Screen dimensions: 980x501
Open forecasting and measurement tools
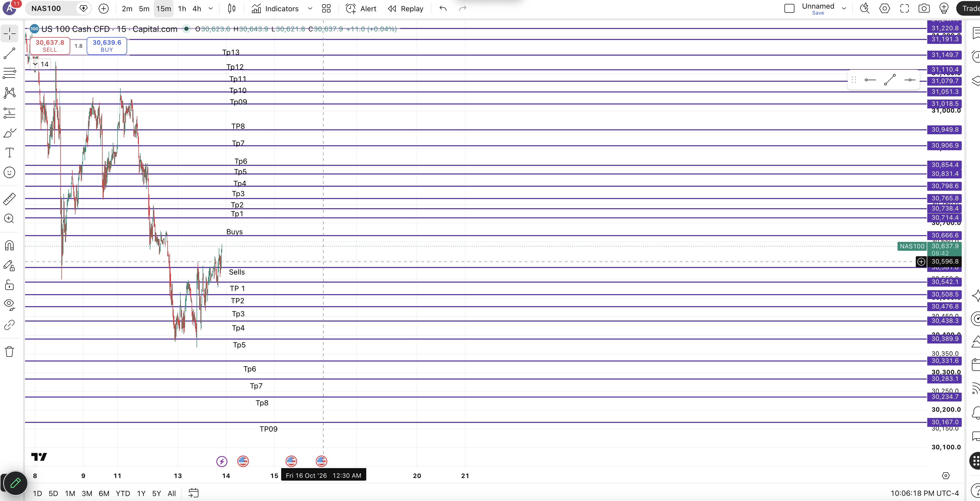9,113
